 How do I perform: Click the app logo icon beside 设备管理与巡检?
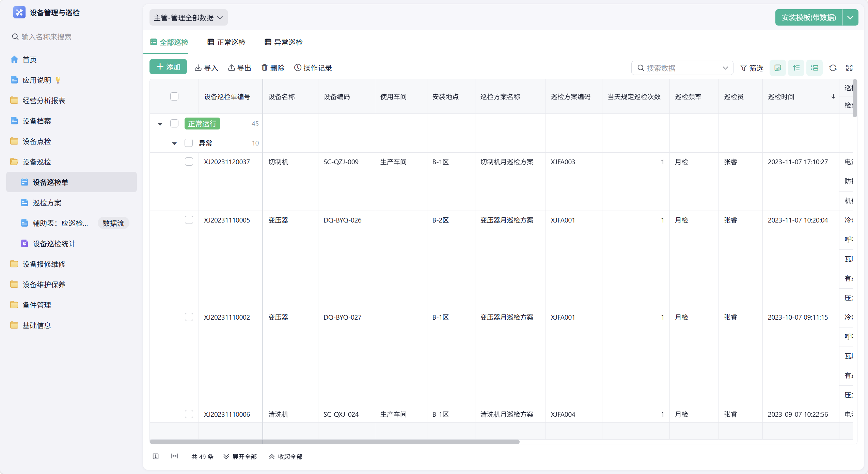point(19,13)
